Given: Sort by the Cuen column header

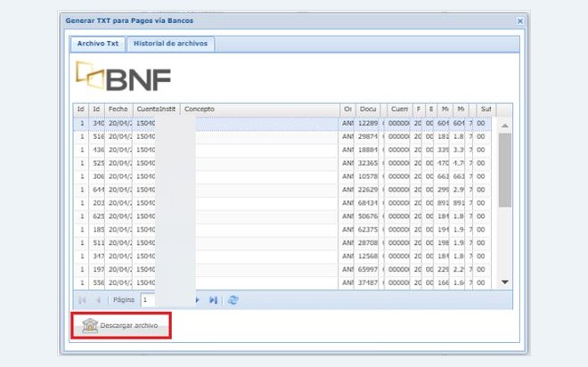Looking at the screenshot, I should pos(399,109).
